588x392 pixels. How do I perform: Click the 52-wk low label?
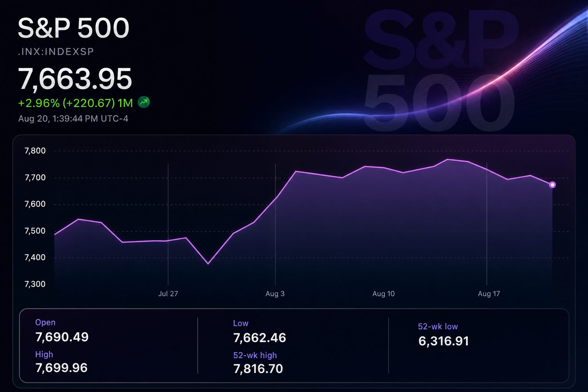point(438,327)
